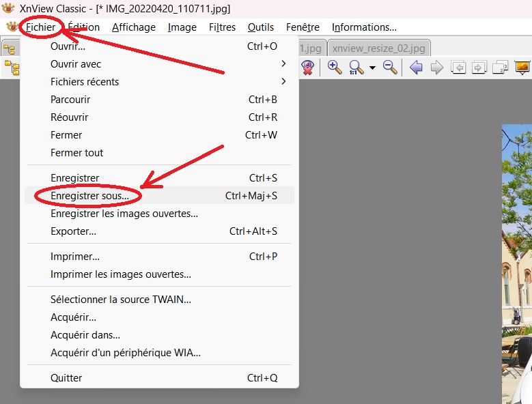Select Enregistrer menu entry
Viewport: 532px width, 404px height.
pyautogui.click(x=160, y=177)
